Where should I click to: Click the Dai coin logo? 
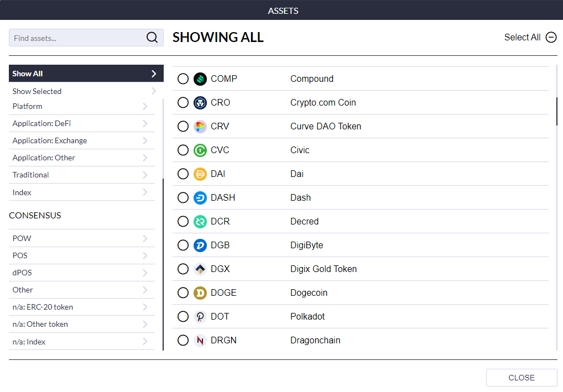(x=200, y=174)
